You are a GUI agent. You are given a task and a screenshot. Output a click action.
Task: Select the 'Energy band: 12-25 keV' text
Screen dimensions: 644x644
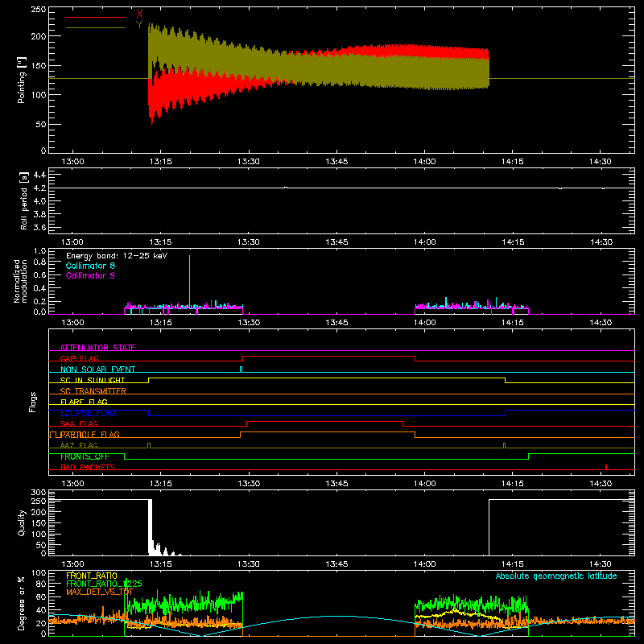(117, 256)
